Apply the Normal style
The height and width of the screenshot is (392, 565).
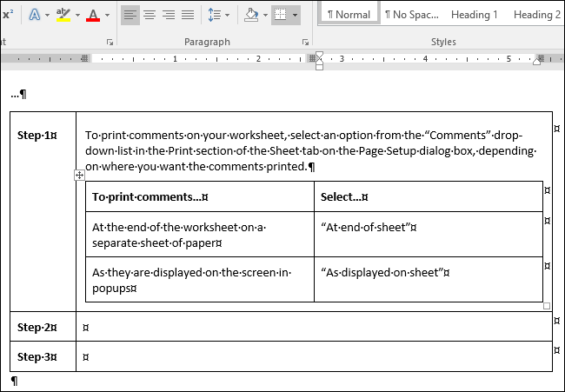pos(349,15)
